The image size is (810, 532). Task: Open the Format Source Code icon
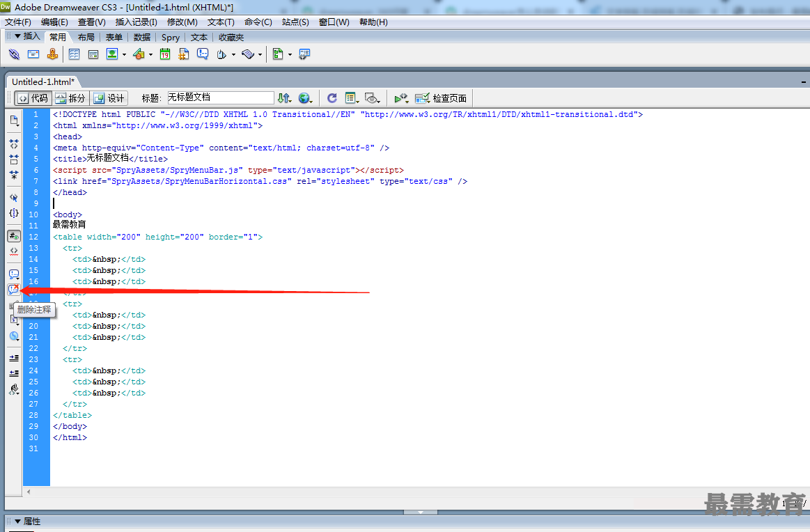click(x=14, y=389)
